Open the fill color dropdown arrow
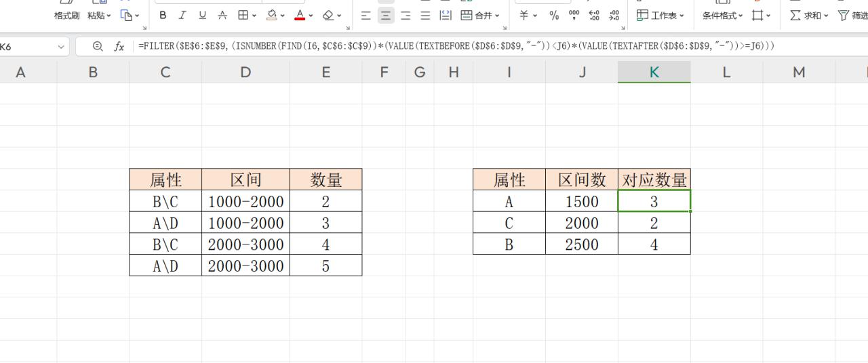The image size is (868, 363). (283, 15)
